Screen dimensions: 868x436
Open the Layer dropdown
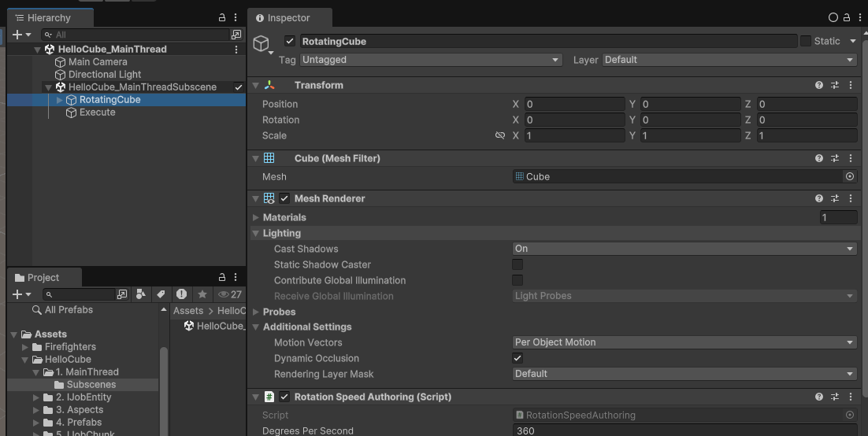tap(729, 60)
